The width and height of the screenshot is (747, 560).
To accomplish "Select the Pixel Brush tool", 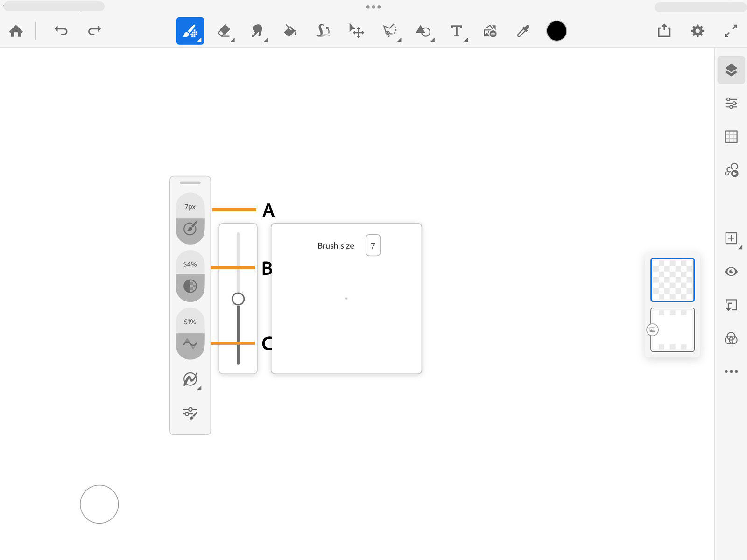I will click(190, 31).
